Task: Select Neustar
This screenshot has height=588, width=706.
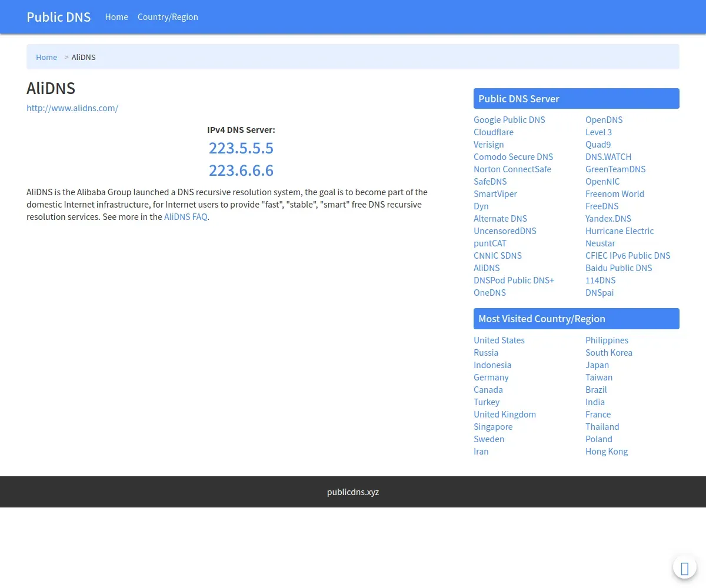Action: click(x=601, y=243)
